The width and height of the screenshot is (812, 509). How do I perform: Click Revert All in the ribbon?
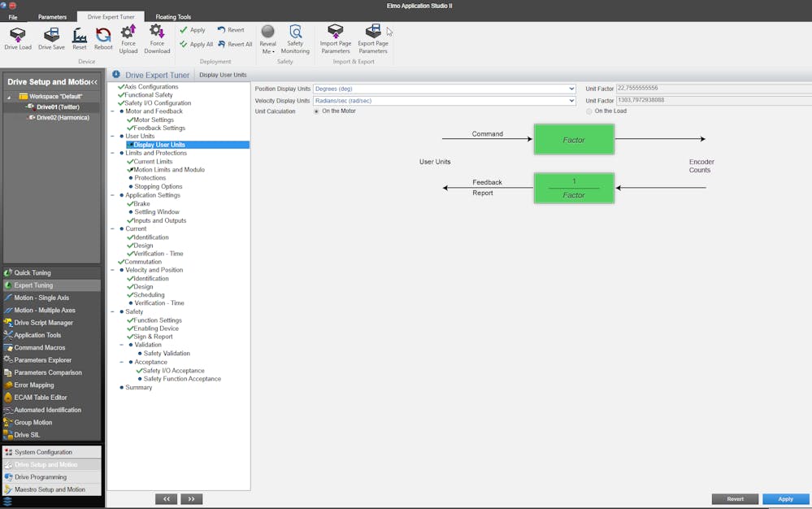(x=235, y=45)
